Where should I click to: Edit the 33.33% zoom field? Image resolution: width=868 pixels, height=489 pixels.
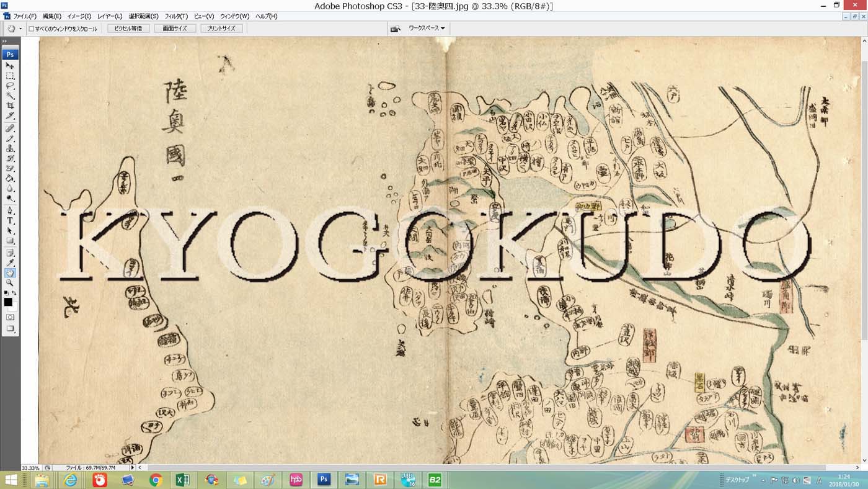[31, 468]
